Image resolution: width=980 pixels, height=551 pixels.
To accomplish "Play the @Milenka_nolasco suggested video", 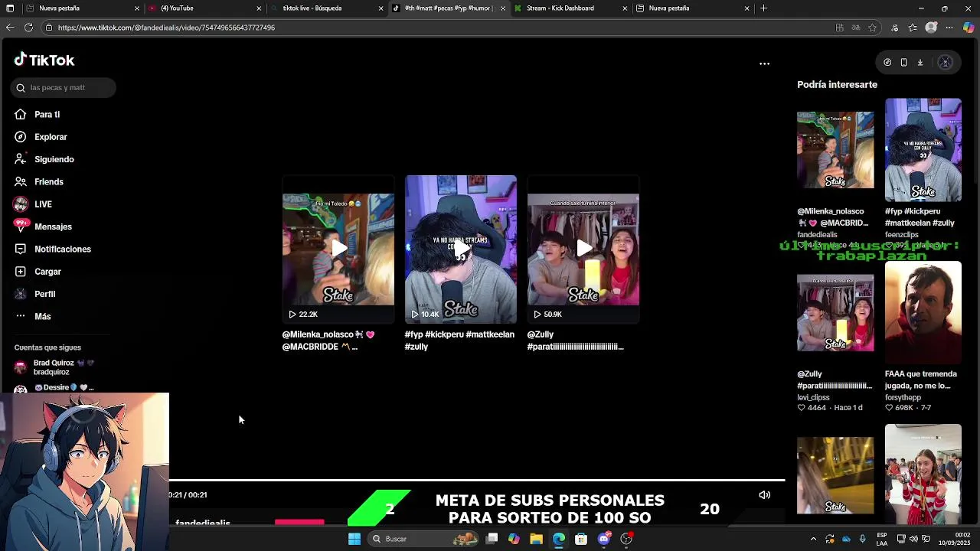I will [338, 249].
